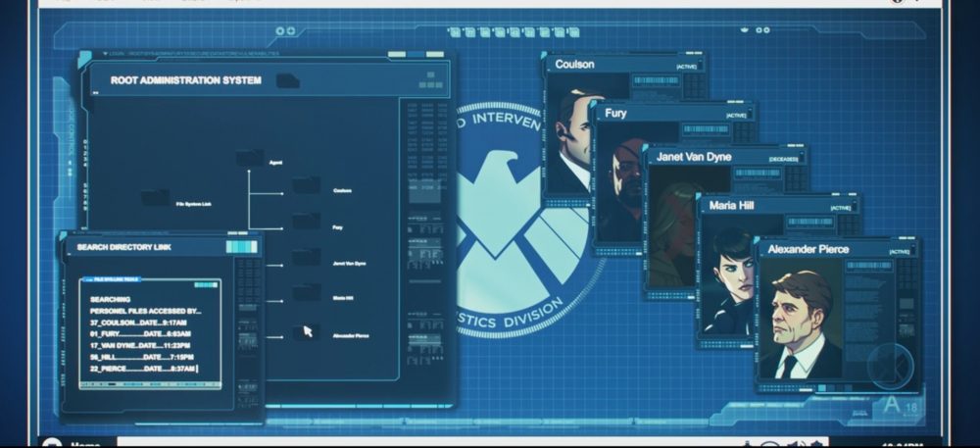Open the Maria Hill folder icon
The width and height of the screenshot is (980, 448).
(306, 293)
